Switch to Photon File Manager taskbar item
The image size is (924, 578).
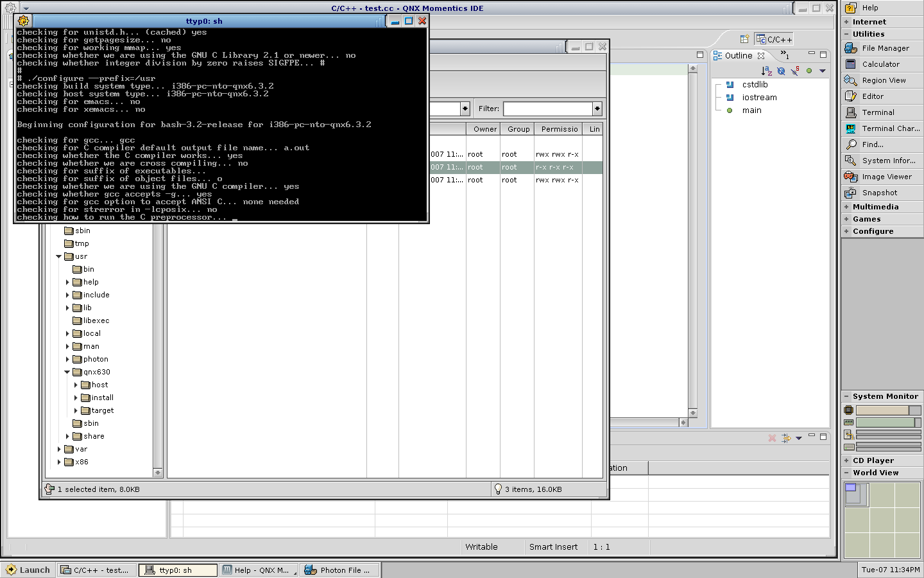[340, 570]
